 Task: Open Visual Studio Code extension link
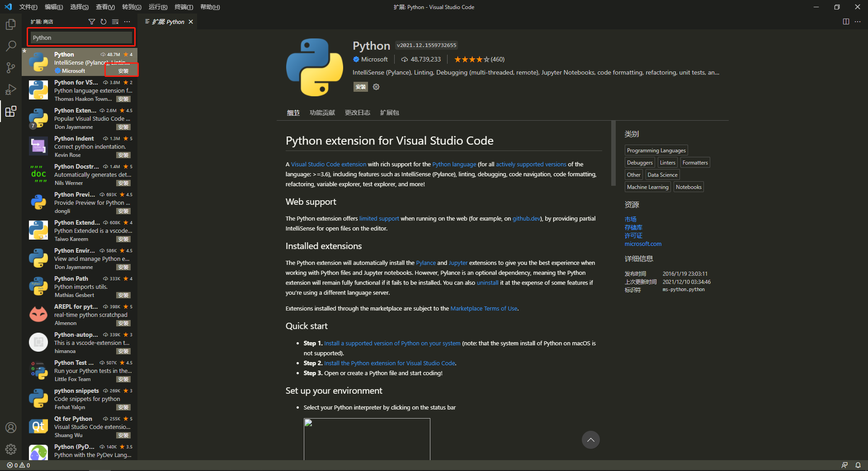tap(329, 164)
